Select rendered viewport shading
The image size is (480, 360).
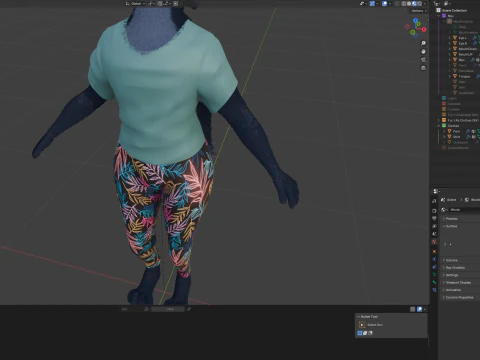click(x=420, y=4)
